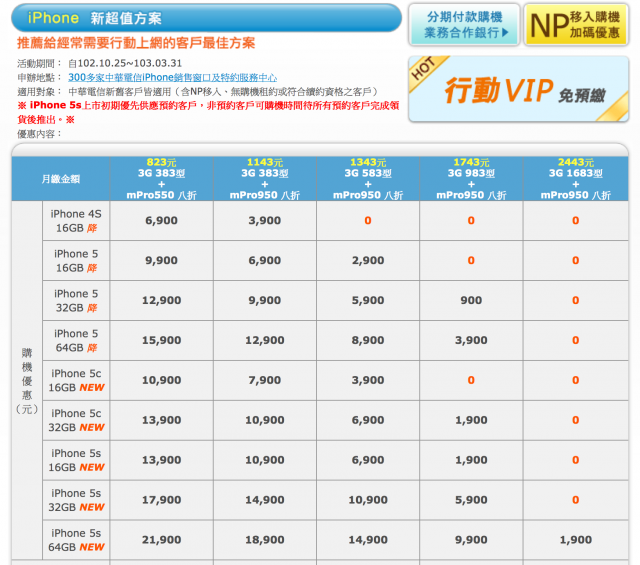Click the iPhone 5c 16GB NEW row label
This screenshot has width=640, height=565.
[76, 380]
